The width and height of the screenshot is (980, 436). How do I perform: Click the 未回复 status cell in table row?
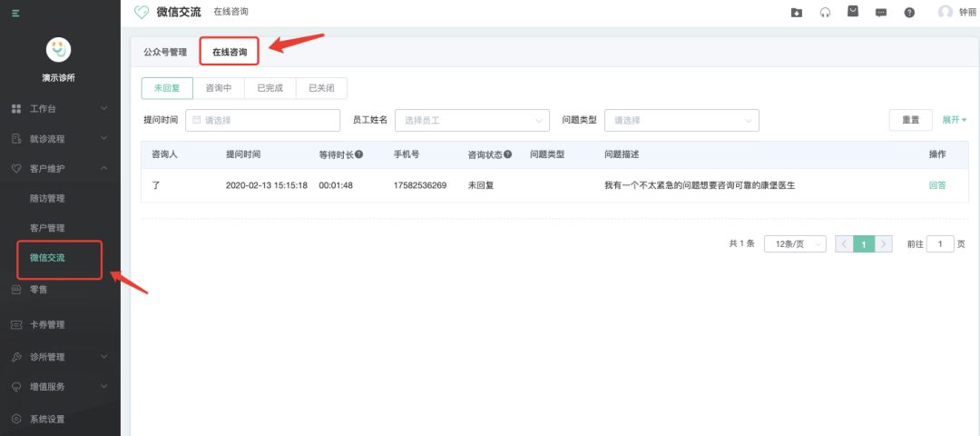click(x=481, y=185)
